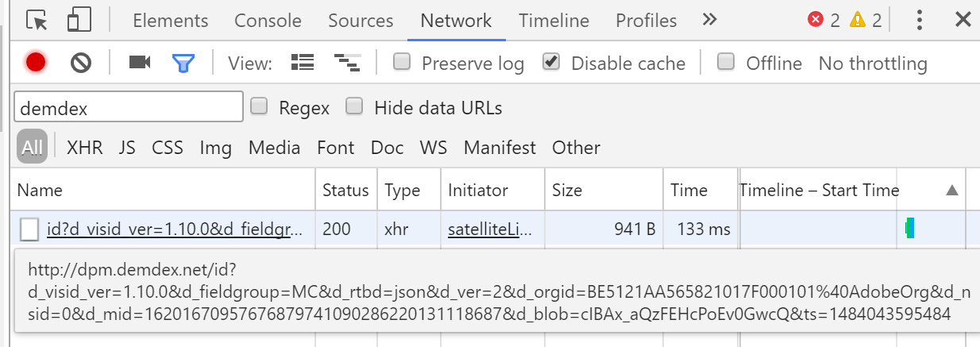Click the timeline sort arrow
Screen dimensions: 980x347
(x=951, y=191)
